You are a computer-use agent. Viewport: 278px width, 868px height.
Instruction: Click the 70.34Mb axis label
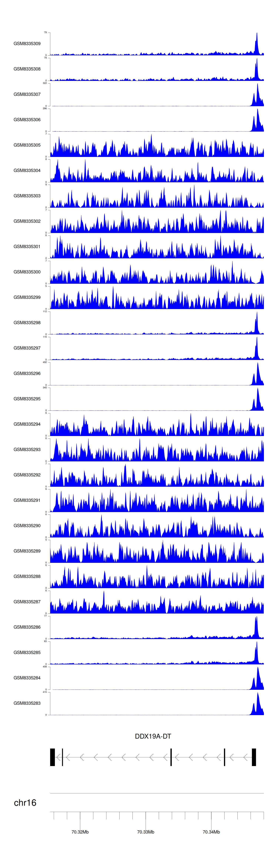click(x=211, y=832)
